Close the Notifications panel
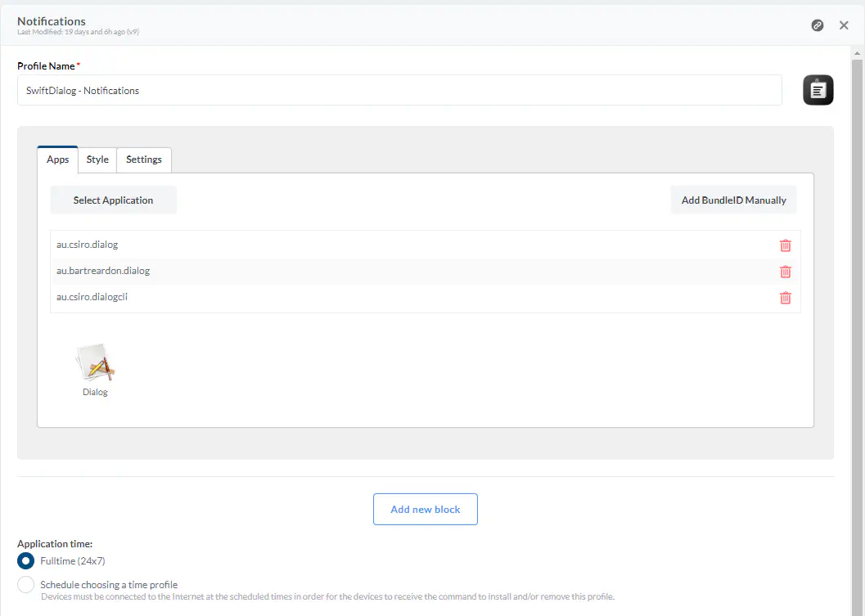Screen dimensions: 865x616 coord(844,25)
